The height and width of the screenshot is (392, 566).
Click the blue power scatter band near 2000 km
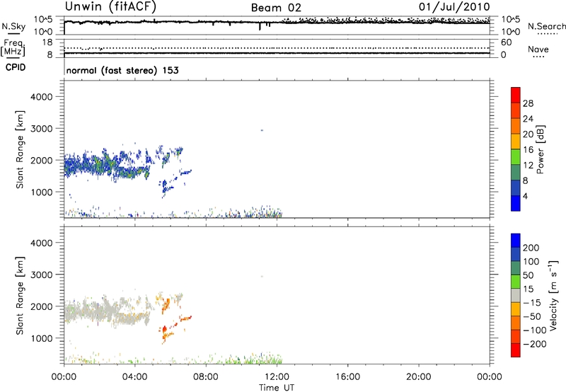(107, 164)
